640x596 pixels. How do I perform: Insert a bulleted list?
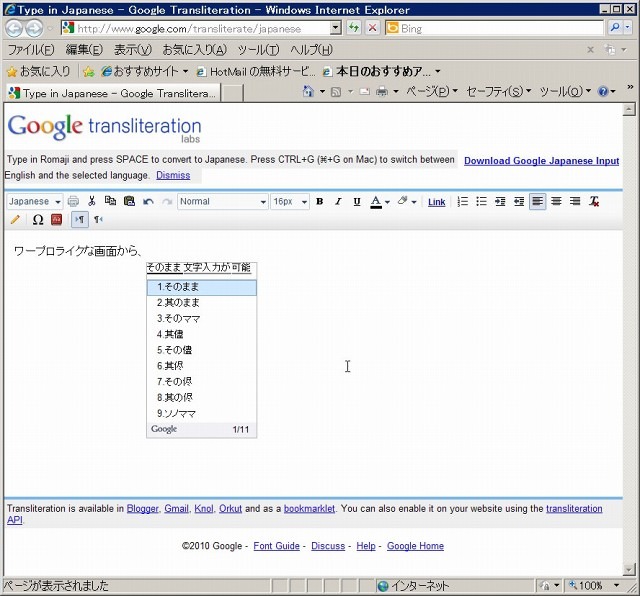pyautogui.click(x=482, y=201)
